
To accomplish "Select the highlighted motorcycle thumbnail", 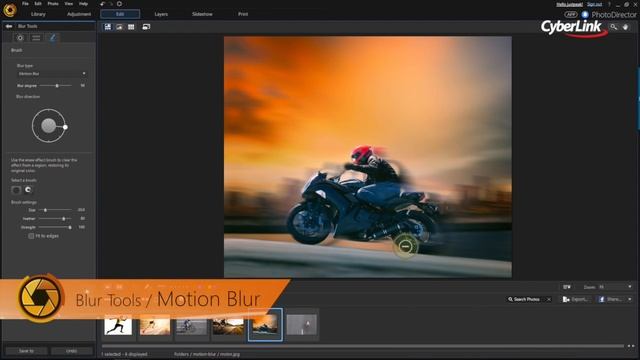I will [x=265, y=325].
